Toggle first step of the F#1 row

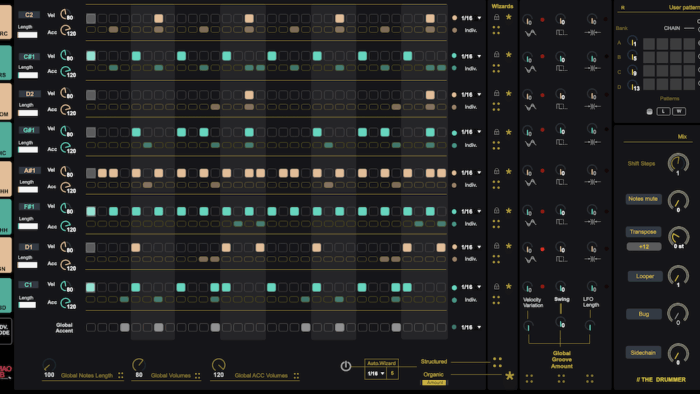91,211
